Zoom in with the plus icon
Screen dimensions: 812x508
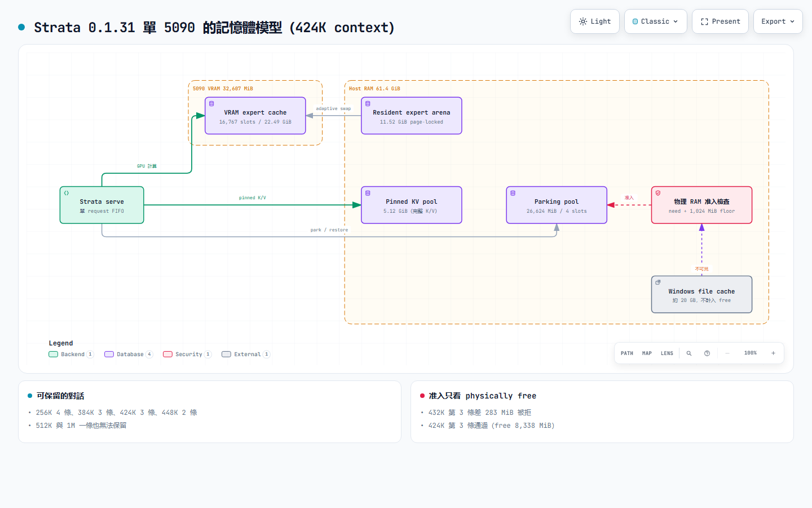773,353
